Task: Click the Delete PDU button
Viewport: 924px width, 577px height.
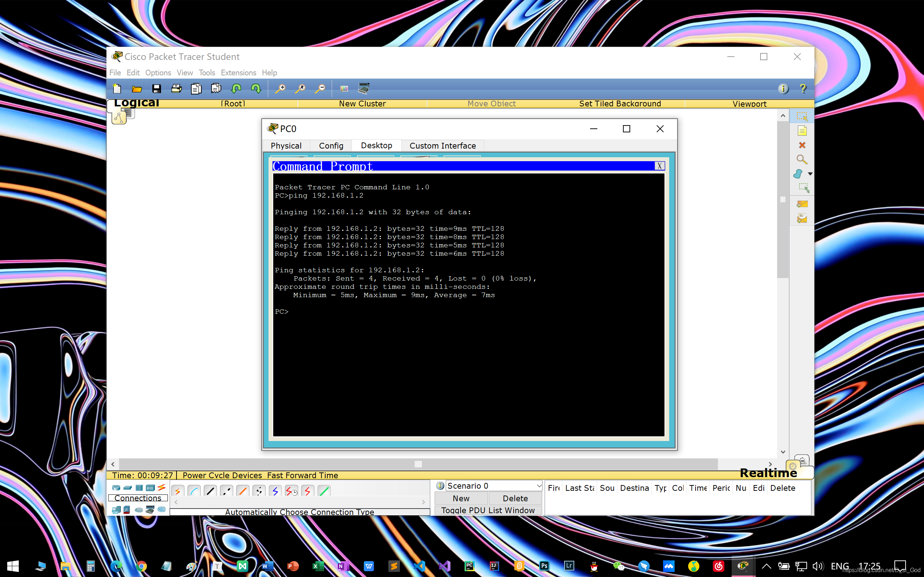Action: (515, 498)
